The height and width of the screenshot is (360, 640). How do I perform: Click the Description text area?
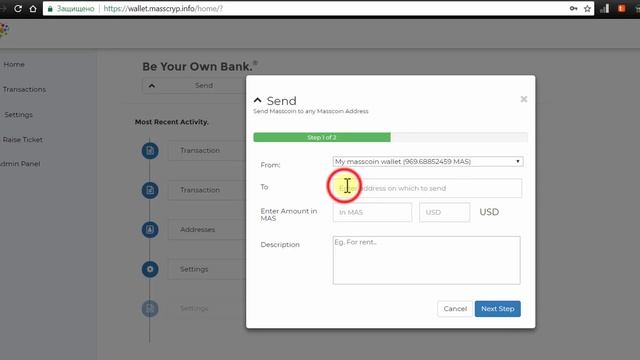[427, 260]
